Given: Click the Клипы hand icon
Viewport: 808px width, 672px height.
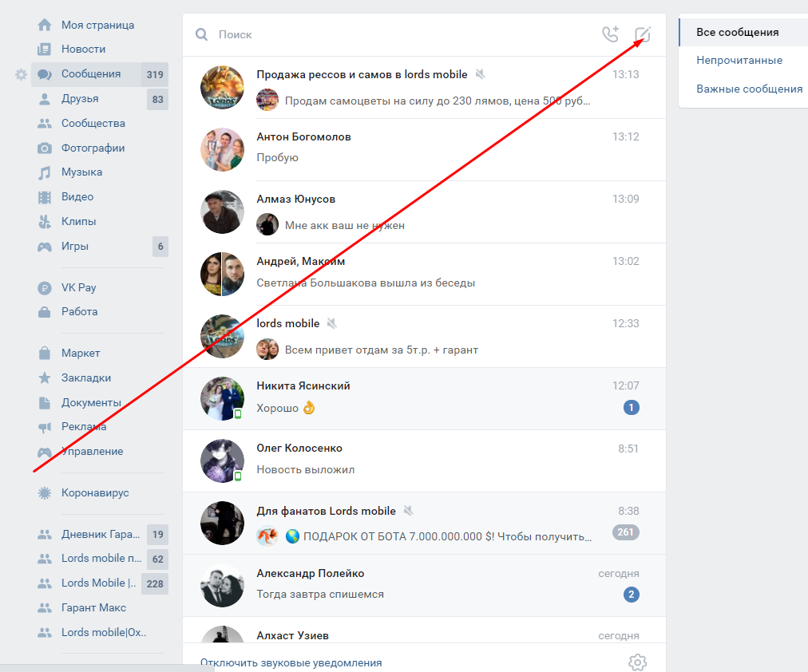Looking at the screenshot, I should pyautogui.click(x=45, y=222).
